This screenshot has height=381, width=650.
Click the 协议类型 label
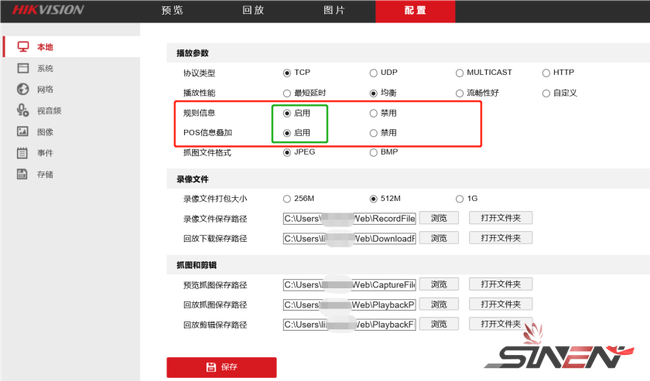coord(199,73)
